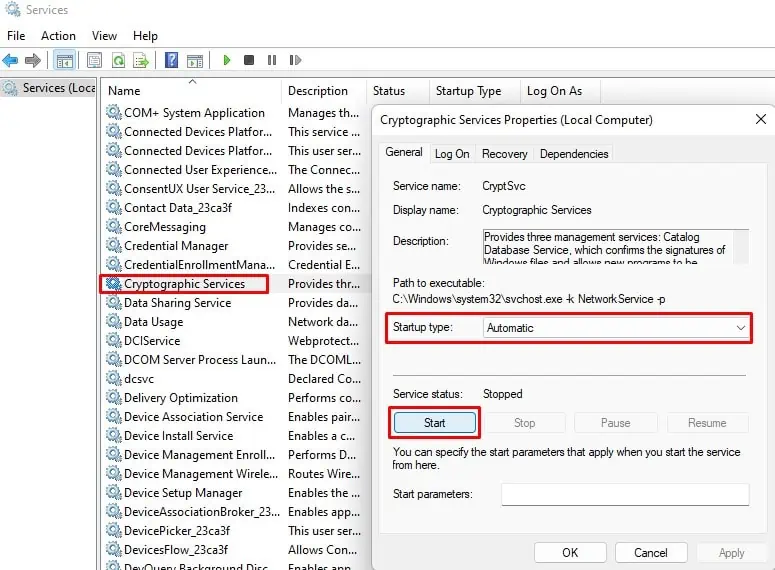The height and width of the screenshot is (570, 775).
Task: Sort by the Startup Type column header
Action: tap(475, 91)
